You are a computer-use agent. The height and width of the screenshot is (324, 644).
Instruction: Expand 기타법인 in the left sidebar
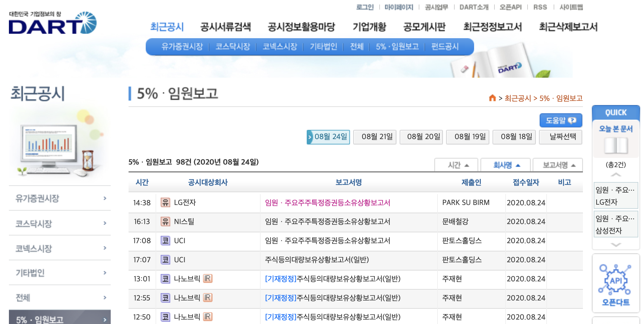(x=60, y=273)
